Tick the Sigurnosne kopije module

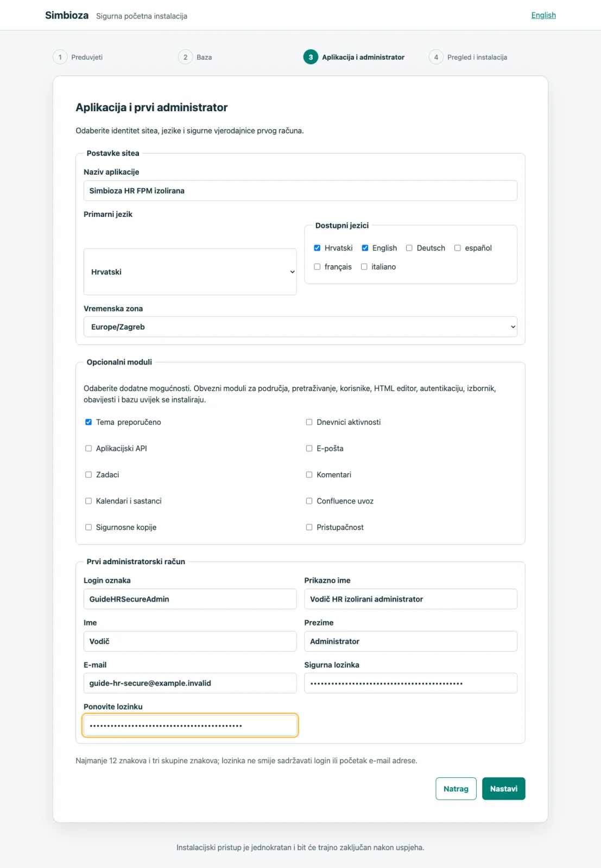click(88, 527)
